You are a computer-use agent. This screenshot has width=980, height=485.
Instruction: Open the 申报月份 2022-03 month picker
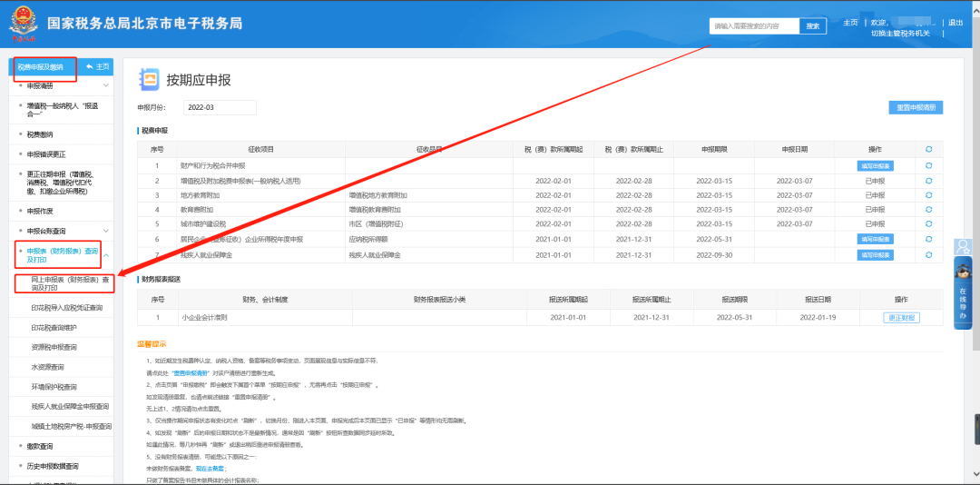pos(220,108)
